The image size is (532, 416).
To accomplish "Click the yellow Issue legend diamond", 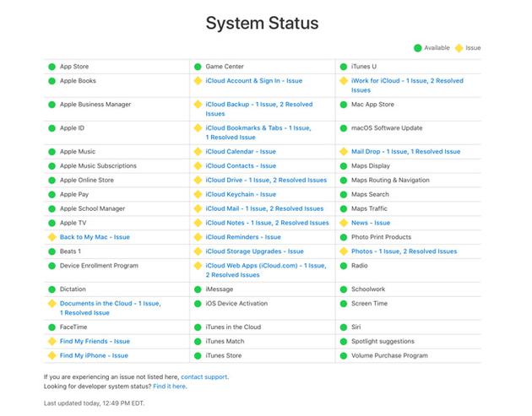I will pyautogui.click(x=459, y=48).
